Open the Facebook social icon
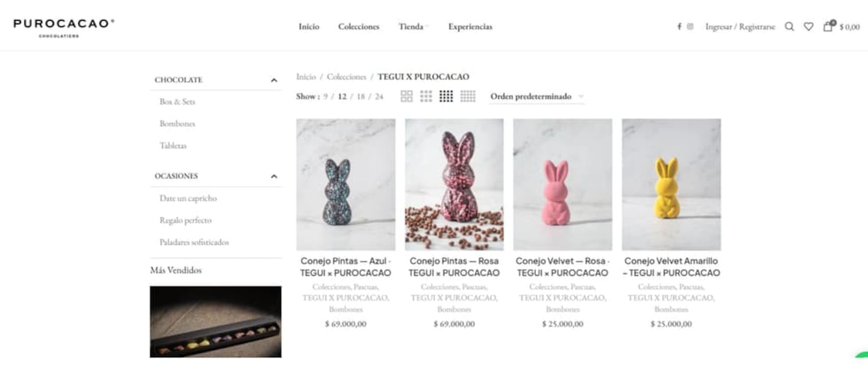868x379 pixels. [679, 27]
